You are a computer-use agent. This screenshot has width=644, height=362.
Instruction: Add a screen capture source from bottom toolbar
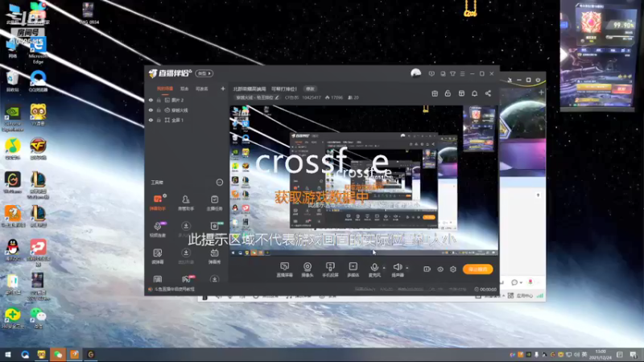284,269
